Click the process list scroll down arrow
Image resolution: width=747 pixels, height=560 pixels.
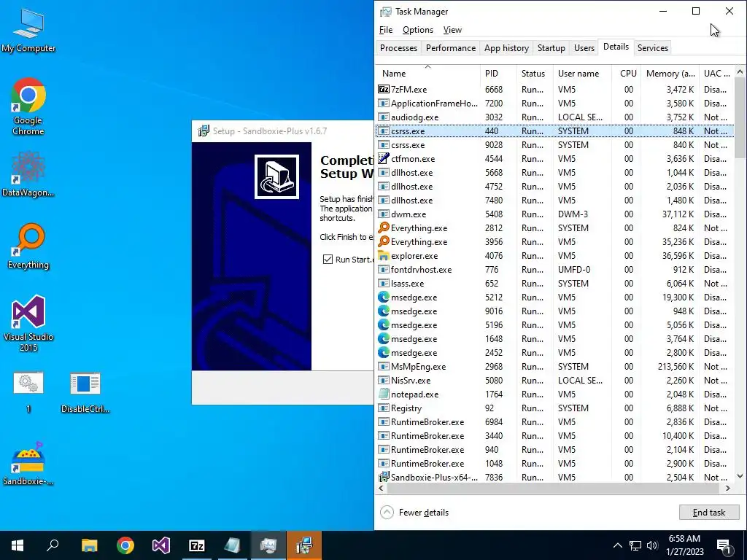tap(740, 475)
